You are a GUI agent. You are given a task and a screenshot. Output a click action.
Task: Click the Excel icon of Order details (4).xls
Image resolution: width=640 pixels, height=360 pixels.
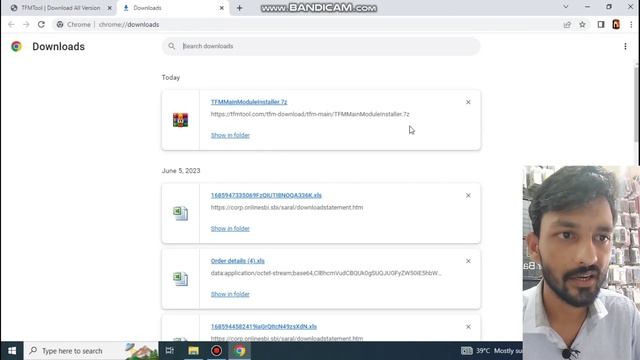tap(180, 279)
